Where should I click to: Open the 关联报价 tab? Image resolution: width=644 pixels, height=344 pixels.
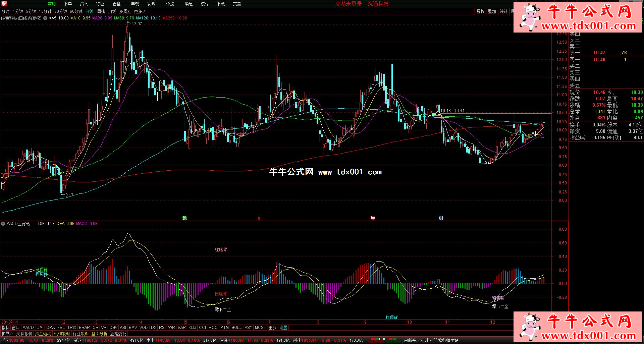click(x=24, y=334)
